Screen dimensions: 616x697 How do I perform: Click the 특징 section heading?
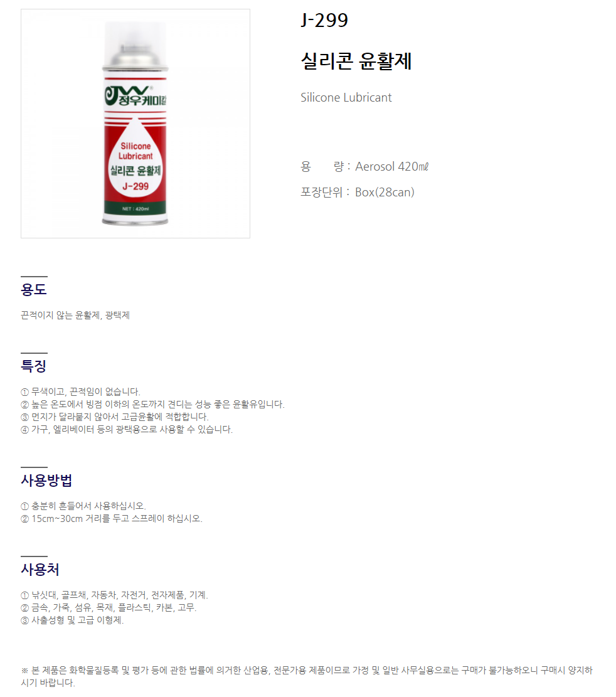[x=34, y=366]
